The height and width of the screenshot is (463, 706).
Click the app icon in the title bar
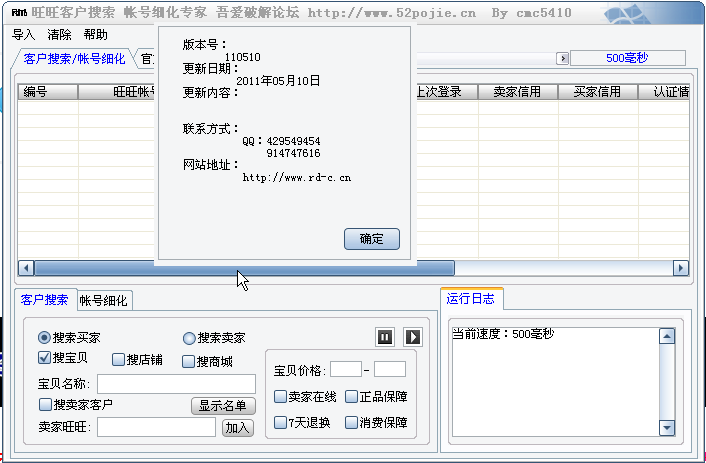[19, 13]
